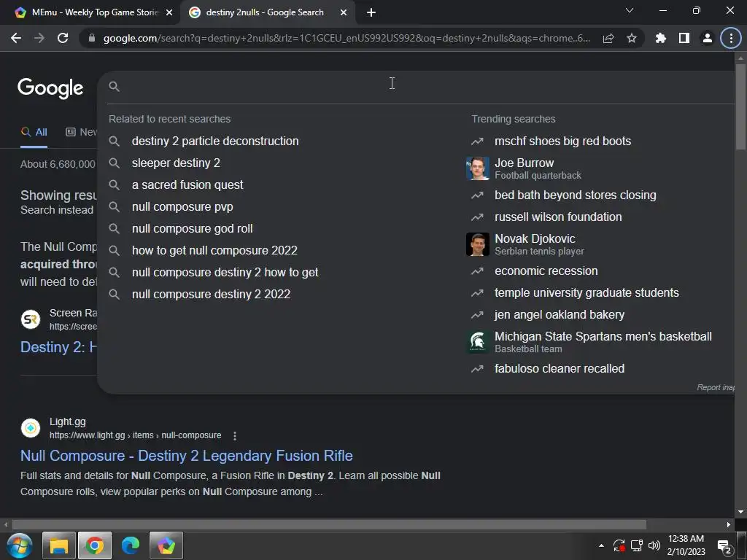Open the Chrome profile icon
The image size is (747, 560).
pos(708,38)
